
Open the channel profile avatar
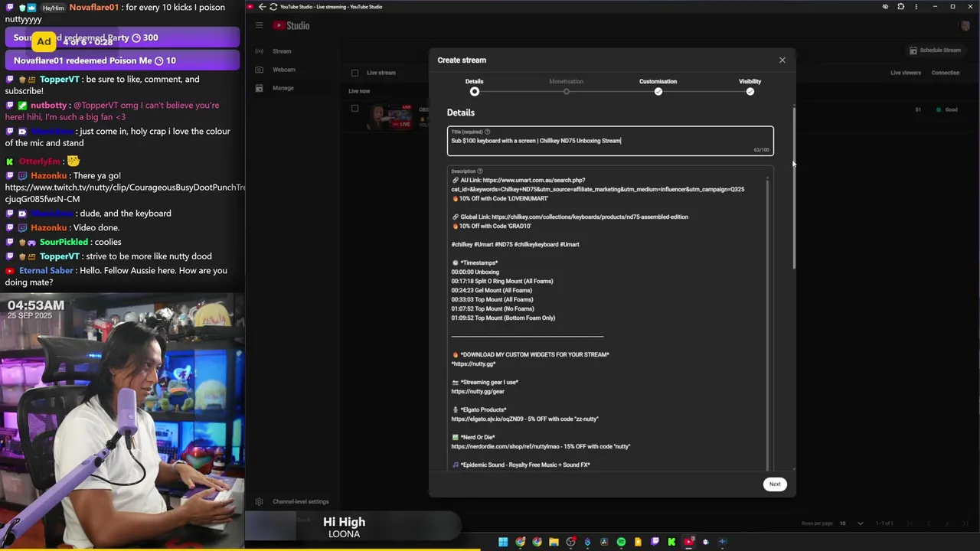click(x=965, y=26)
